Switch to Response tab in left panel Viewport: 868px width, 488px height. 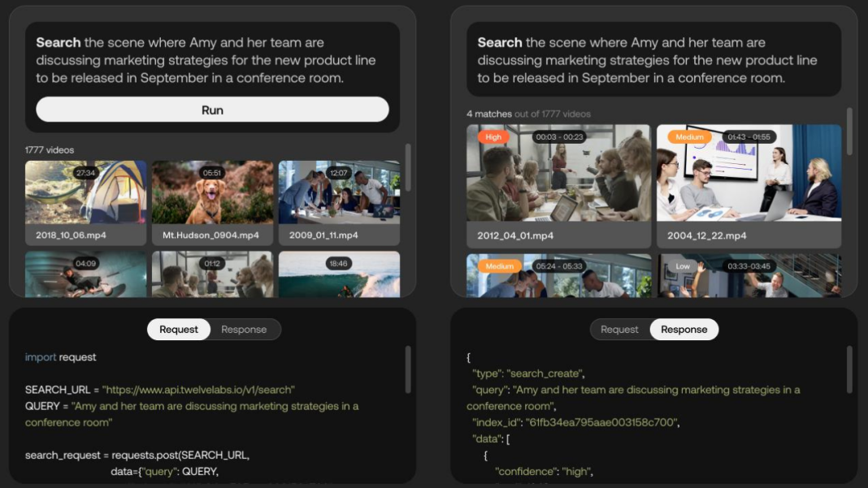pos(244,329)
